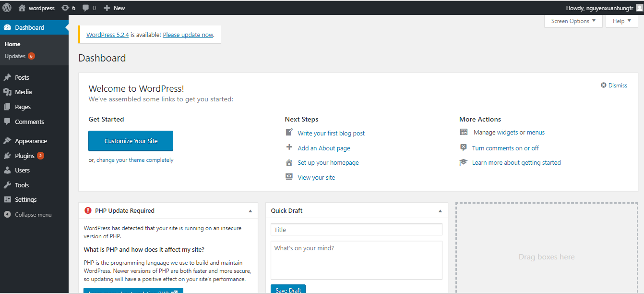644x294 pixels.
Task: Open the Plugins menu item
Action: click(24, 156)
